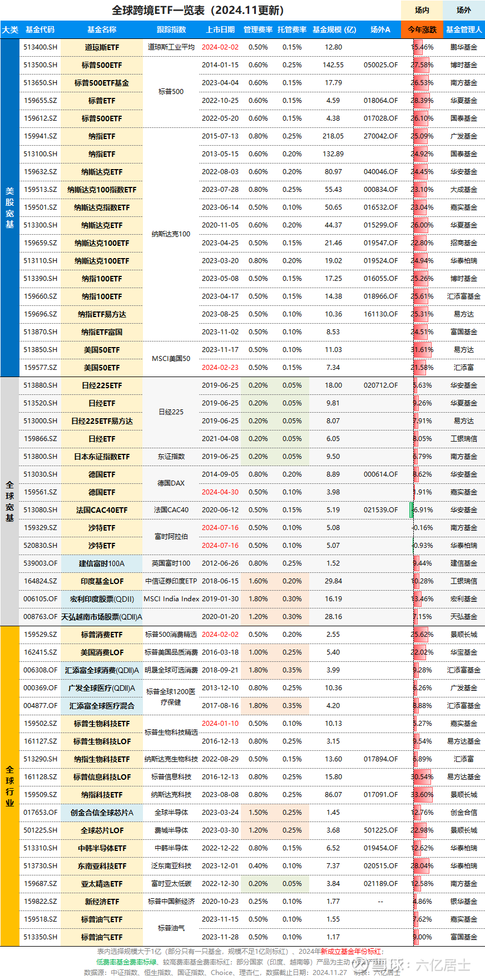Select the 新经济ETF name cell

tap(102, 902)
